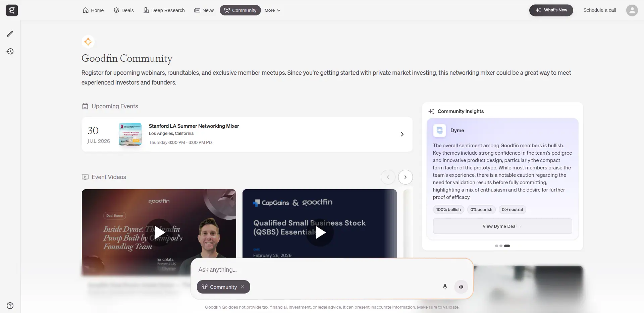
Task: Click the Dyme company name
Action: pyautogui.click(x=457, y=131)
